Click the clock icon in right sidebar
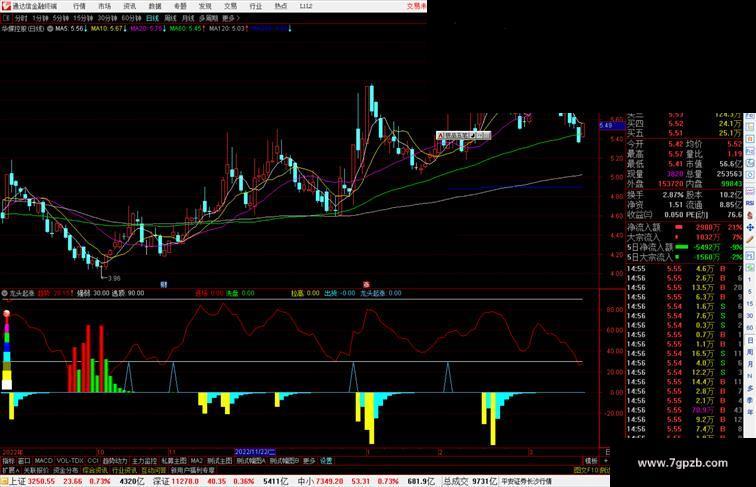The height and width of the screenshot is (487, 756). pos(750,176)
